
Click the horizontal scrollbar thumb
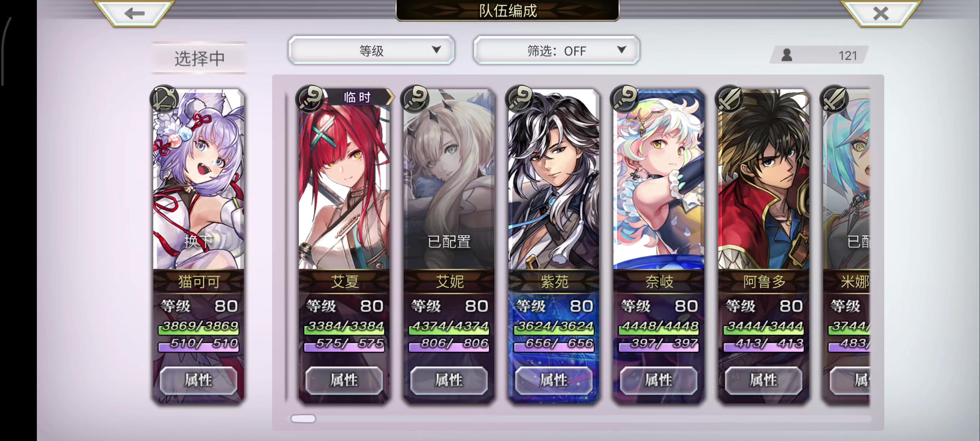click(x=303, y=419)
